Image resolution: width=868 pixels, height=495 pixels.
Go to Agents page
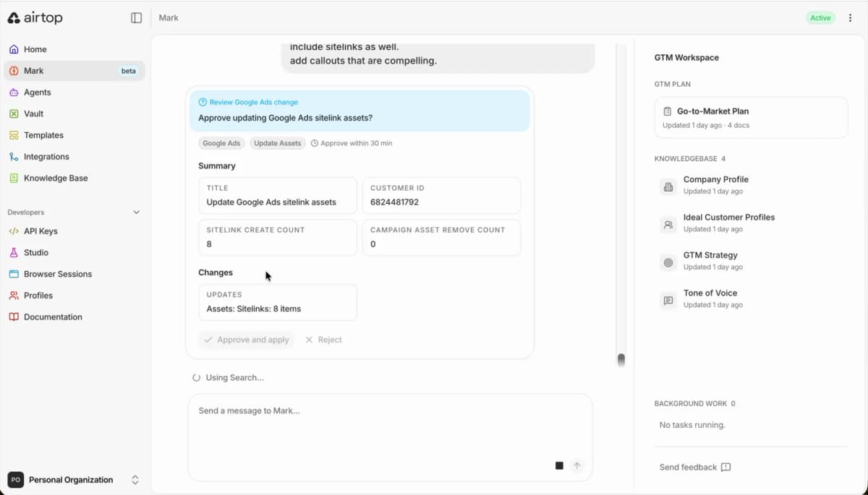(x=75, y=92)
